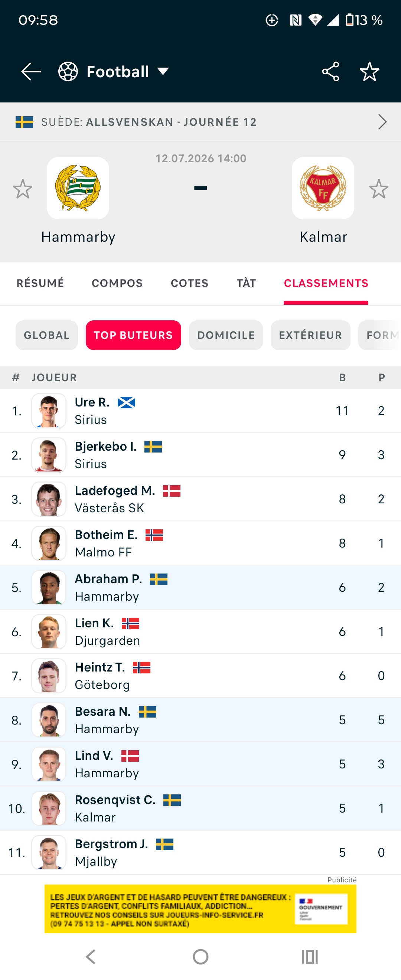Open Ure R. player photo

tap(49, 411)
